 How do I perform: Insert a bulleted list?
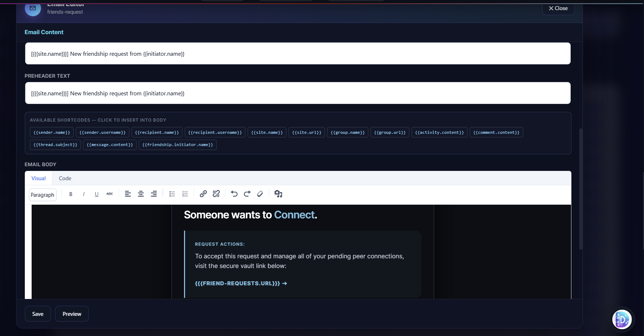tap(172, 194)
